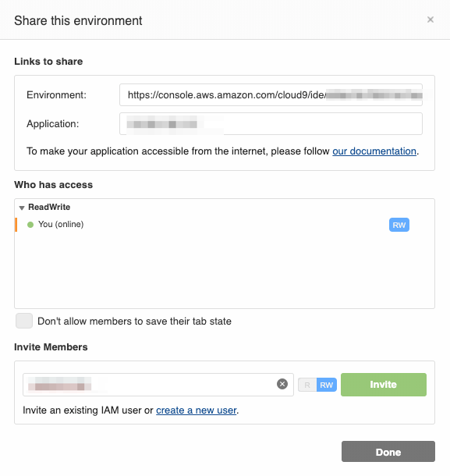This screenshot has height=476, width=450.
Task: Select the You (online) member row
Action: coord(225,225)
